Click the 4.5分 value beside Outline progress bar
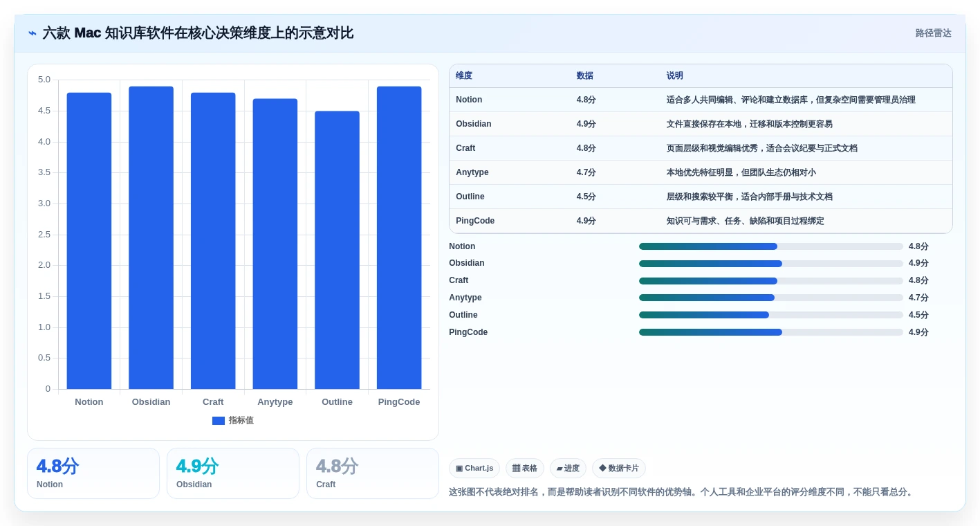The height and width of the screenshot is (526, 980). tap(918, 315)
